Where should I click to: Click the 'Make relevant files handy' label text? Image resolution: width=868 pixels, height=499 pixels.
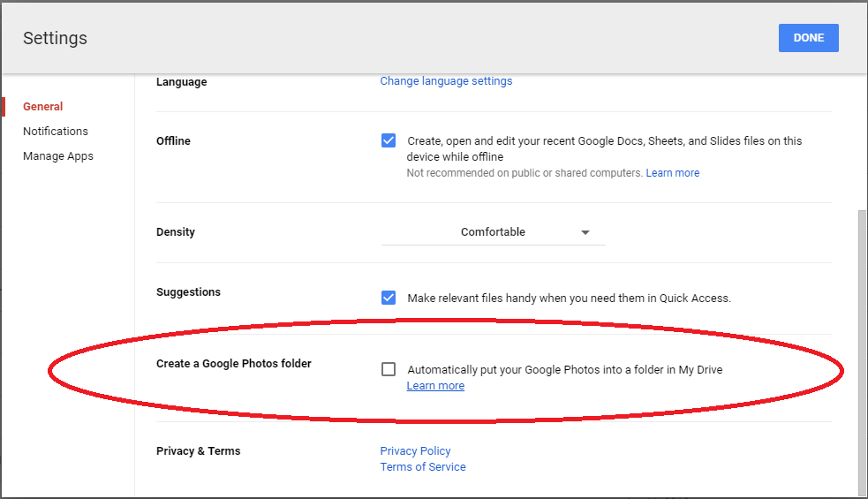click(x=569, y=299)
